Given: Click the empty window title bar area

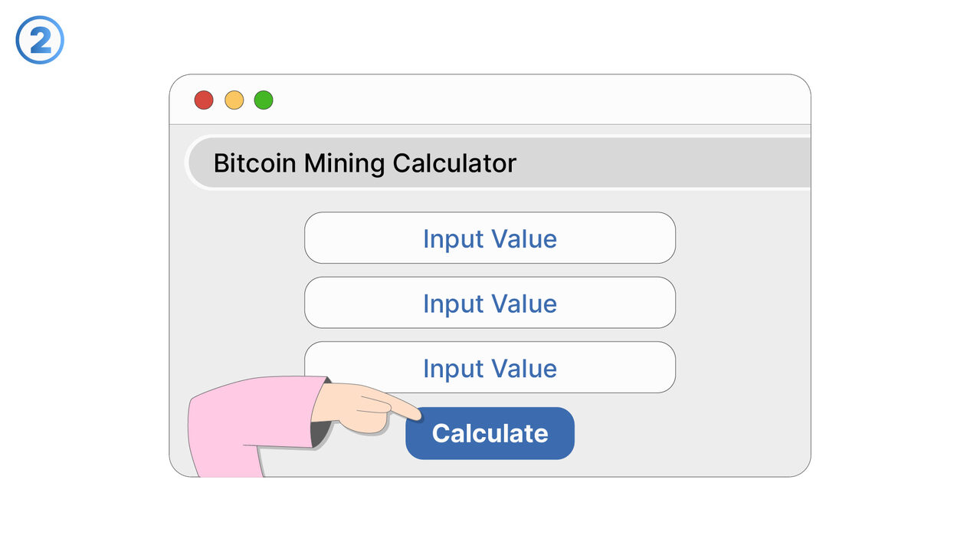Looking at the screenshot, I should [x=536, y=100].
